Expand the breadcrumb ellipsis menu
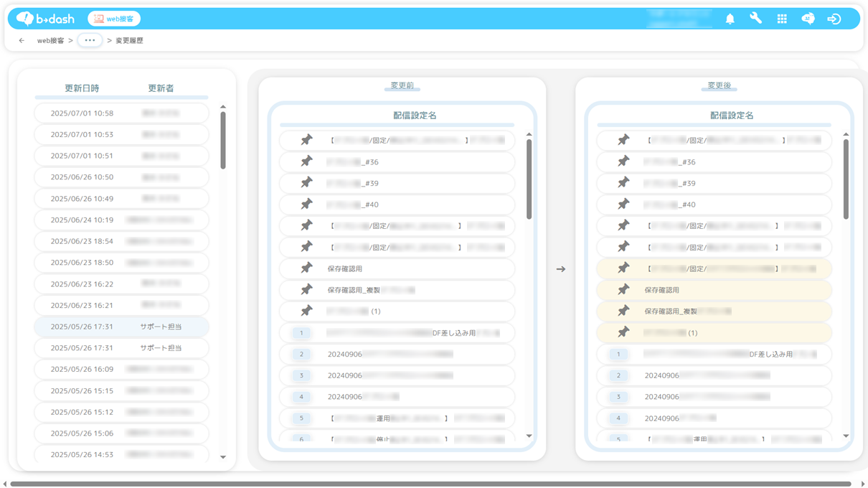 click(x=90, y=40)
